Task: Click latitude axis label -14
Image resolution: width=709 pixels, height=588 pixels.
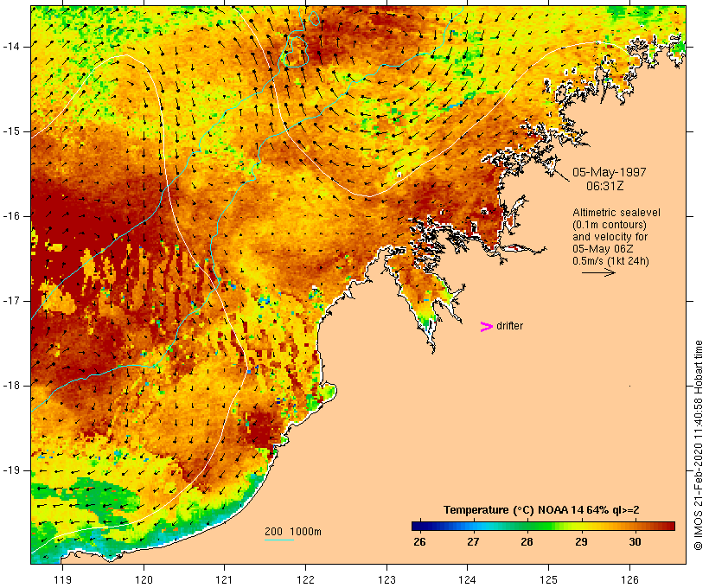Action: [11, 47]
